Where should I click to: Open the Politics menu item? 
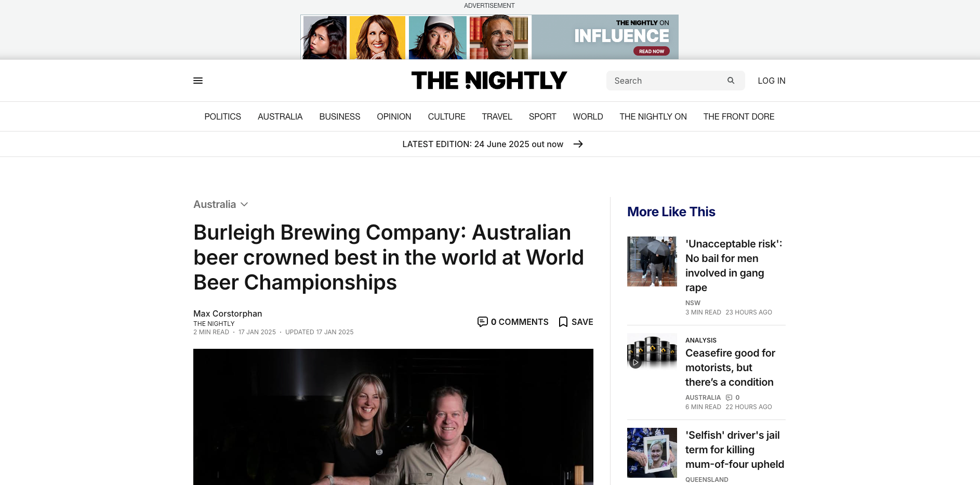[x=222, y=116]
